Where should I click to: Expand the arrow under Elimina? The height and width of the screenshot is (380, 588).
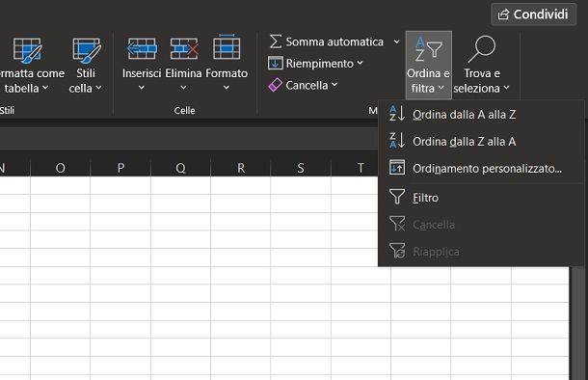(183, 88)
